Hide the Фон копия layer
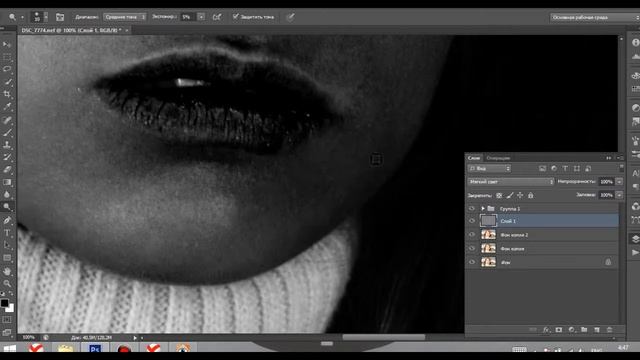640x360 pixels. pos(472,249)
